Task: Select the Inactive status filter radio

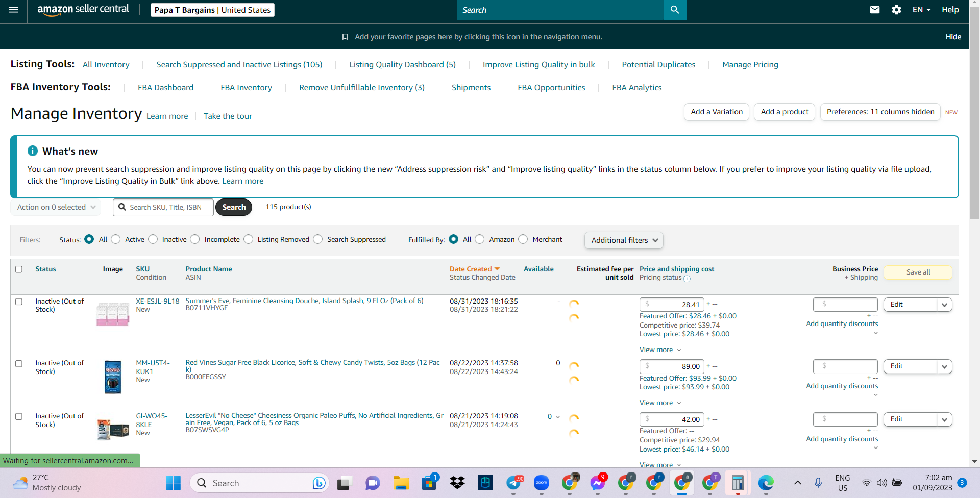Action: click(x=153, y=239)
